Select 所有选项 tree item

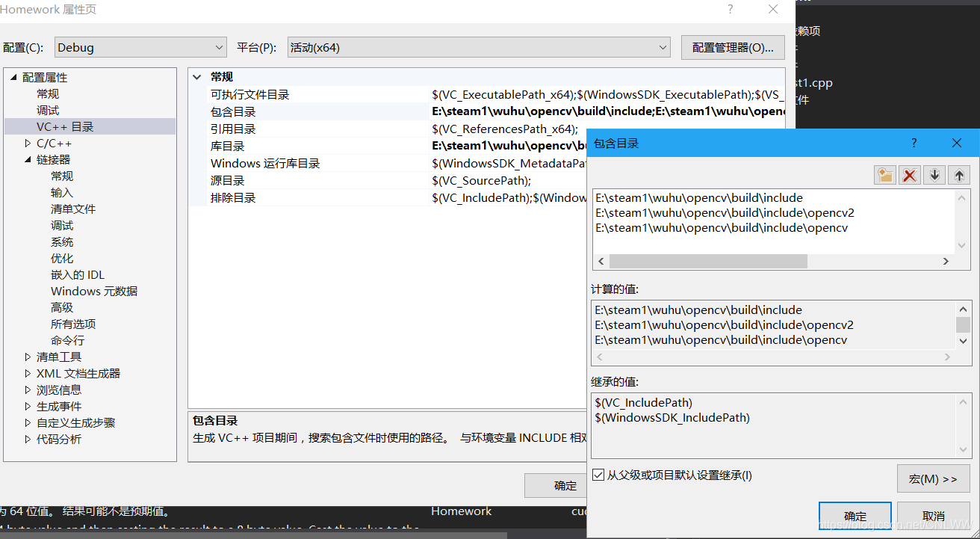(x=73, y=324)
